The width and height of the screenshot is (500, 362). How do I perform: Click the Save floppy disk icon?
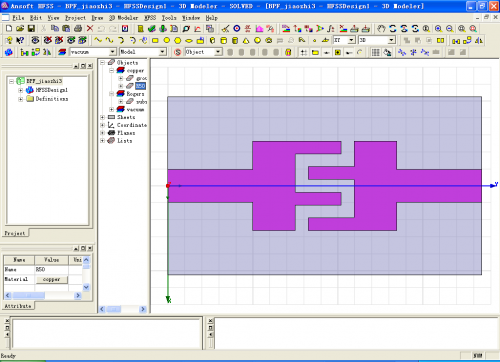[31, 29]
